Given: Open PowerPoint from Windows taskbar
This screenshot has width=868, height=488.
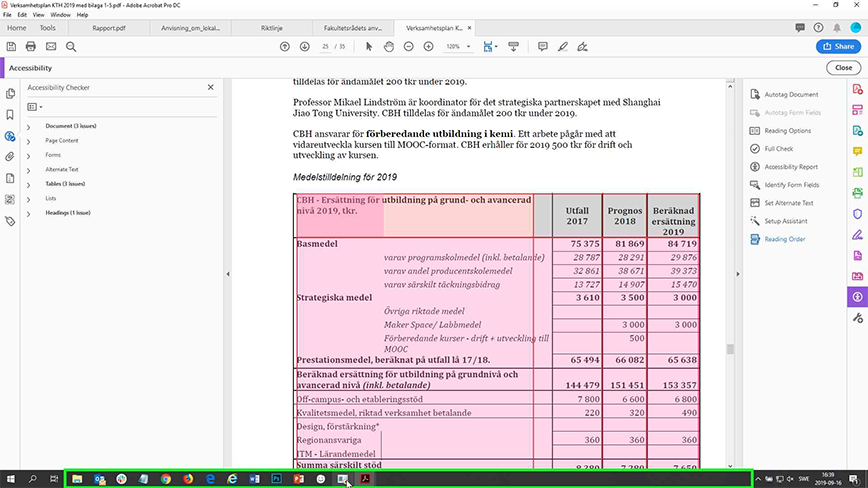Looking at the screenshot, I should tap(298, 479).
